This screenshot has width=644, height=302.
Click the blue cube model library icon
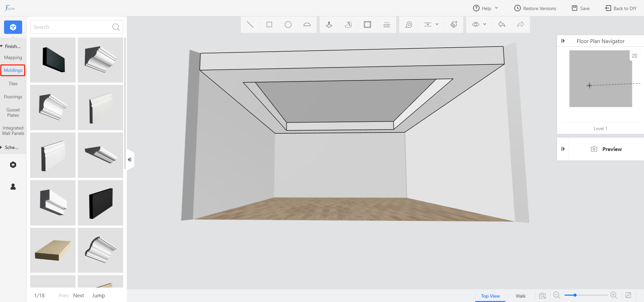(13, 27)
